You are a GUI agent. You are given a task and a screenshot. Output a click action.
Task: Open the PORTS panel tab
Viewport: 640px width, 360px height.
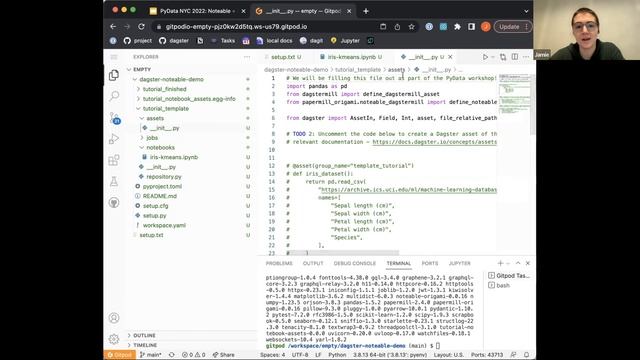click(x=430, y=263)
